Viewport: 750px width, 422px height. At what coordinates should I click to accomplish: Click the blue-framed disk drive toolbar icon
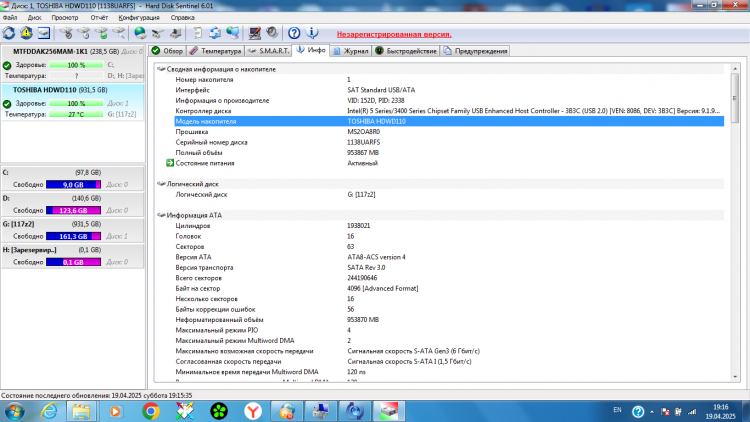coord(44,33)
